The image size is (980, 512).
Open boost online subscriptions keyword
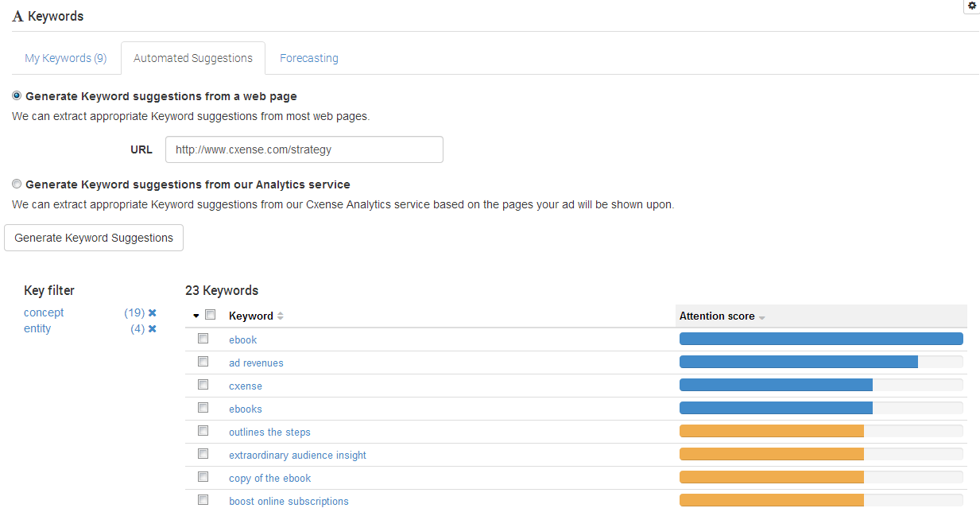tap(289, 501)
